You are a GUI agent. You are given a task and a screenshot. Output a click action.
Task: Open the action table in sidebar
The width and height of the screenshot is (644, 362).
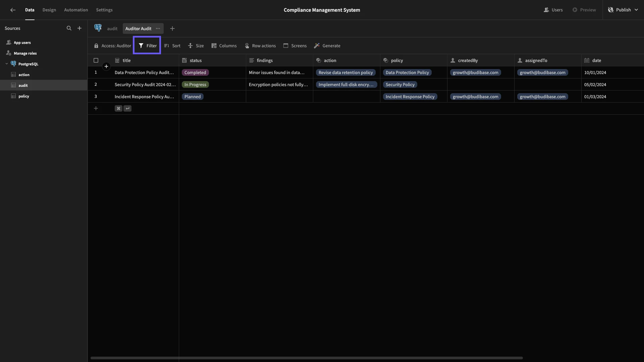pyautogui.click(x=44, y=75)
